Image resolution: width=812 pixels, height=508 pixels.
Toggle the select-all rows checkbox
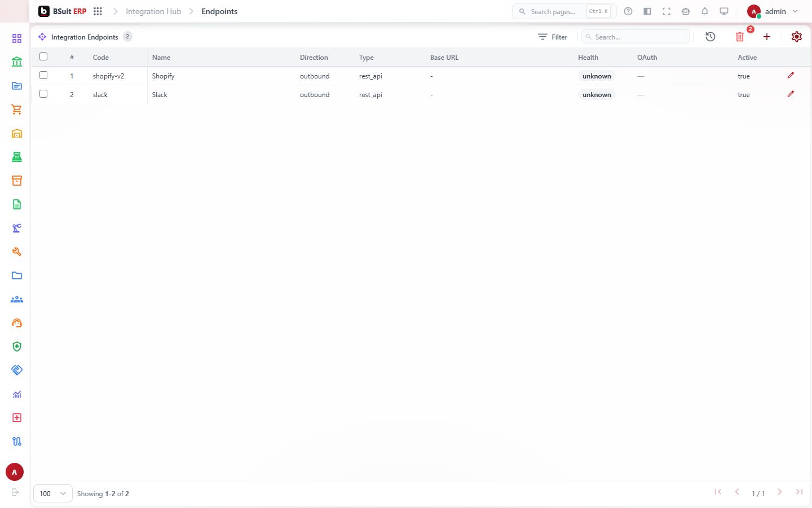pyautogui.click(x=43, y=56)
